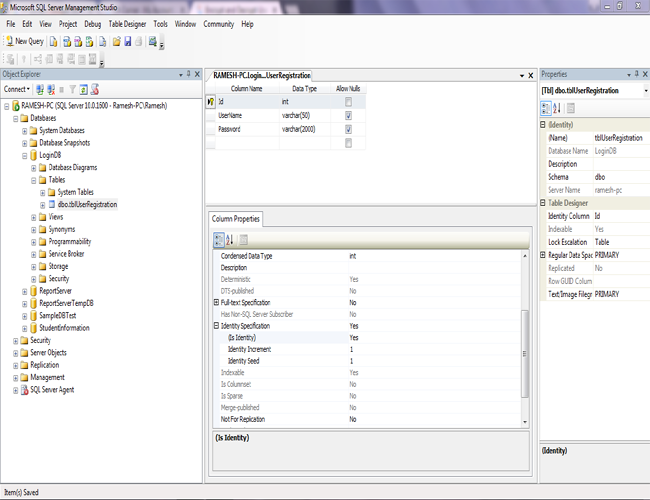Open Relationships toolbar icon
650x500 pixels.
click(x=38, y=59)
